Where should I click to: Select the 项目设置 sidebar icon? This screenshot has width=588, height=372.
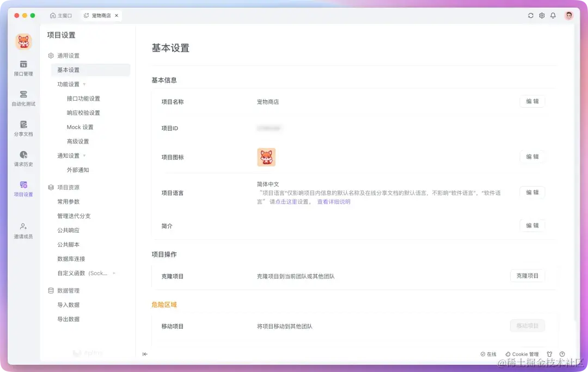point(23,189)
